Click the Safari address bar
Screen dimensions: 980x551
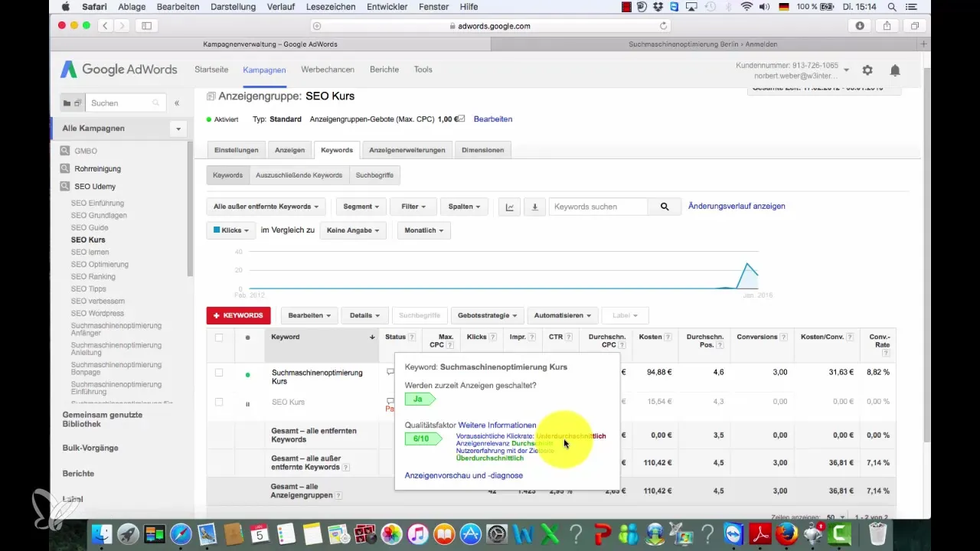point(489,25)
